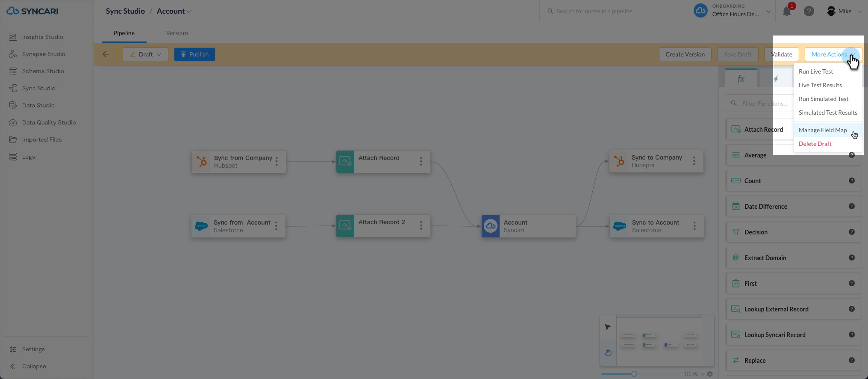This screenshot has height=379, width=868.
Task: Show help for the Decision function
Action: point(851,232)
